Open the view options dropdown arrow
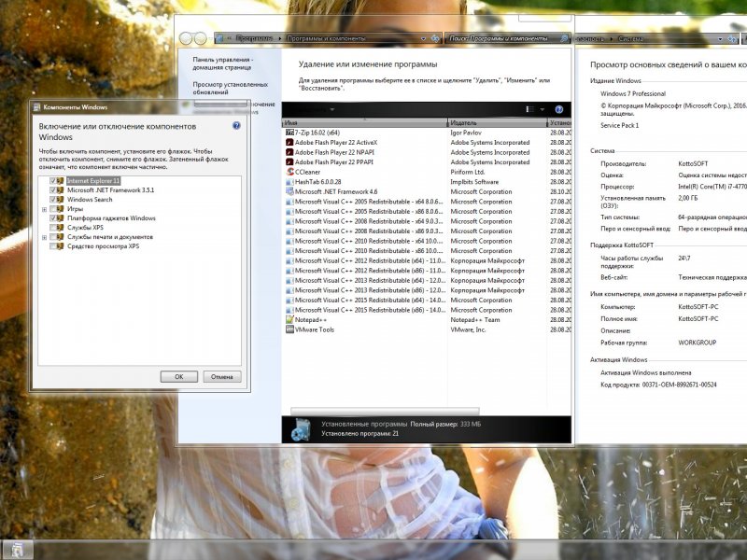This screenshot has width=747, height=560. pyautogui.click(x=543, y=109)
